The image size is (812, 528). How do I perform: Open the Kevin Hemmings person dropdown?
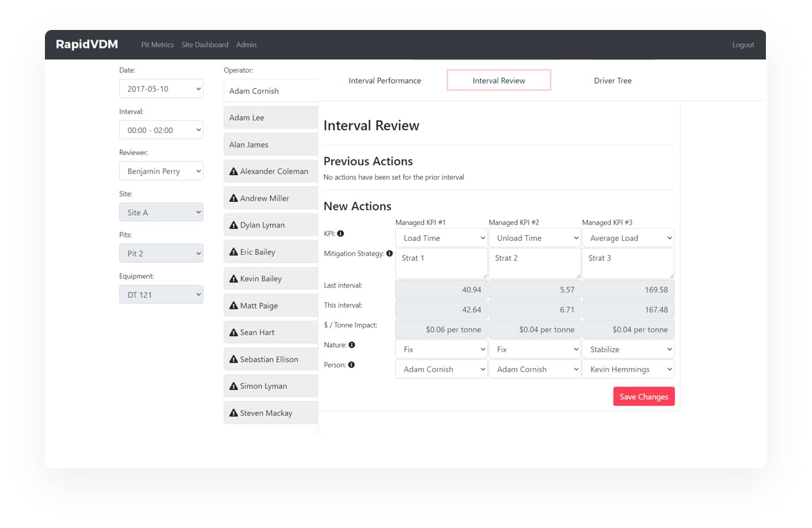(x=628, y=369)
